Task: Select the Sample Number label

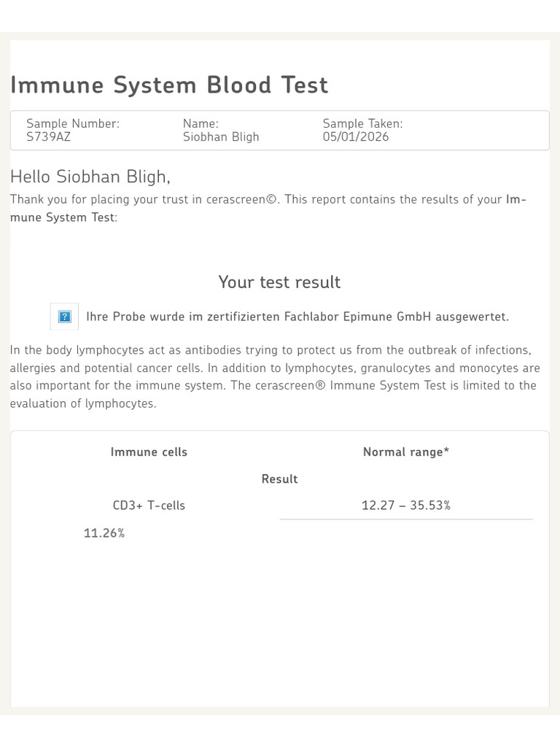Action: point(73,124)
